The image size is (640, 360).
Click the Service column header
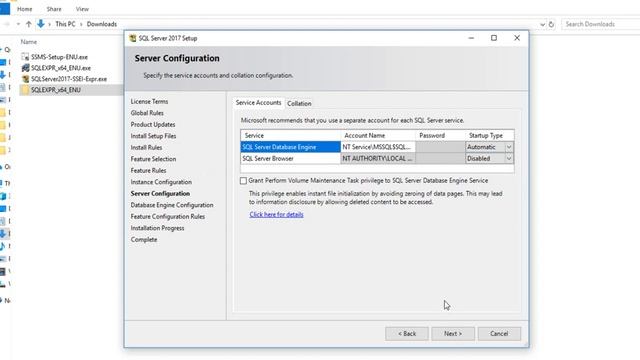(x=290, y=136)
